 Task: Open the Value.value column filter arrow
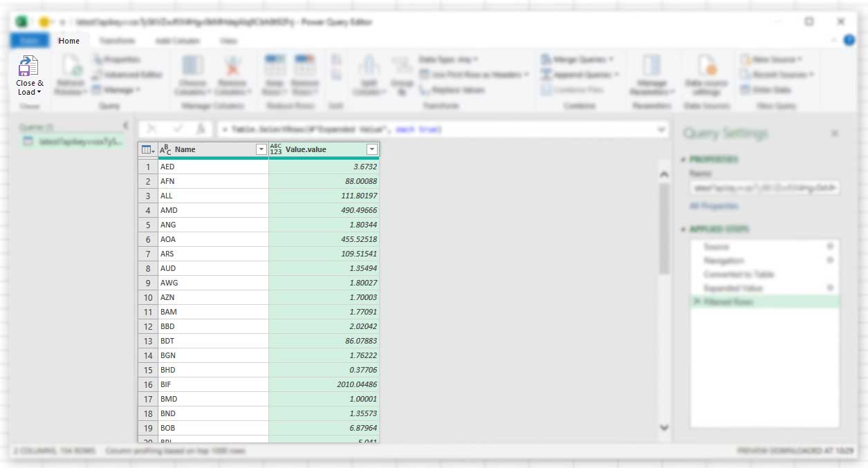tap(372, 149)
